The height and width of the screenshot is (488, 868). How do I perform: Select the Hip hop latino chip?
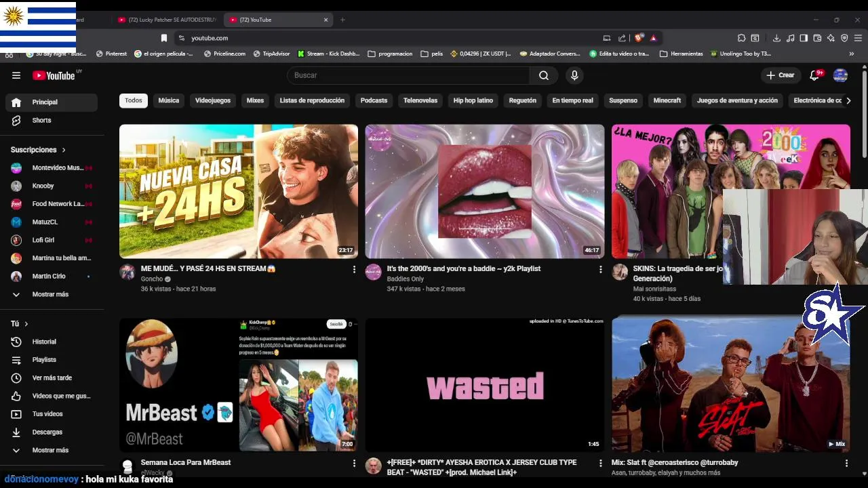pos(473,100)
